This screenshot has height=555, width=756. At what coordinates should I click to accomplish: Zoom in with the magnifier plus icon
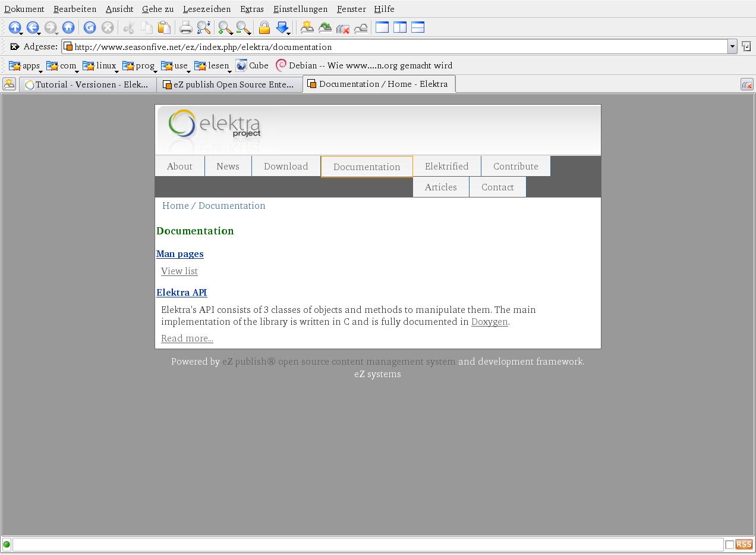225,27
